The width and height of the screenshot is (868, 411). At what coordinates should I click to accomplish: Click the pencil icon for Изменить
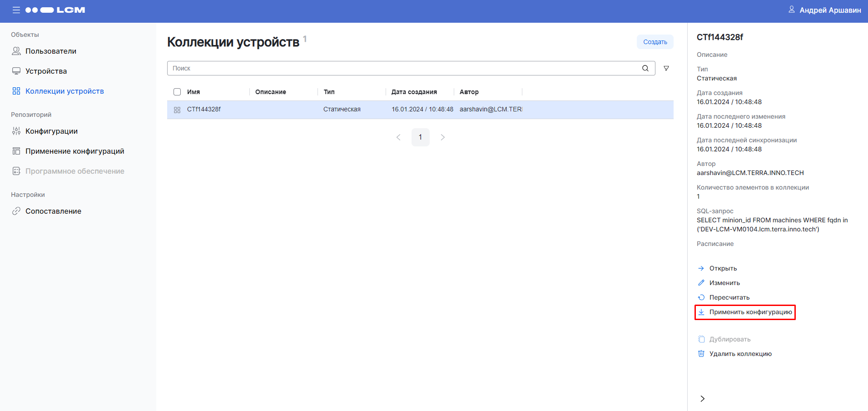point(702,282)
